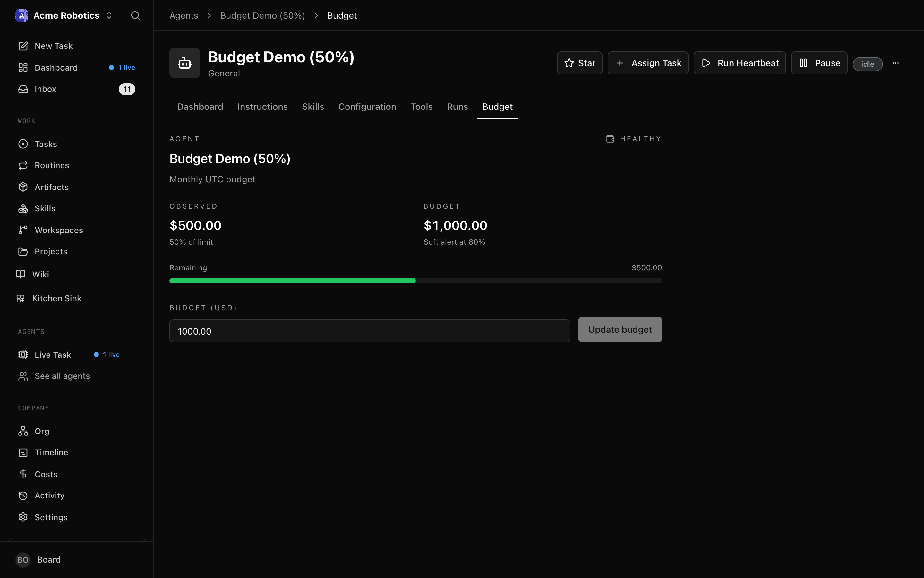Open the Skills tab of the agent
The height and width of the screenshot is (578, 924).
tap(313, 107)
